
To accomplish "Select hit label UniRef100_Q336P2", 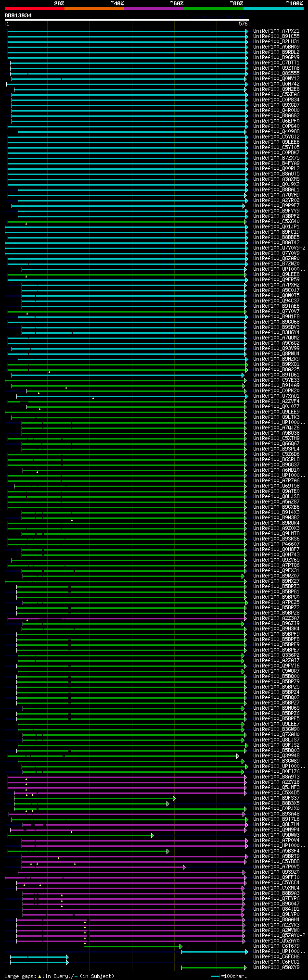I will (x=276, y=655).
